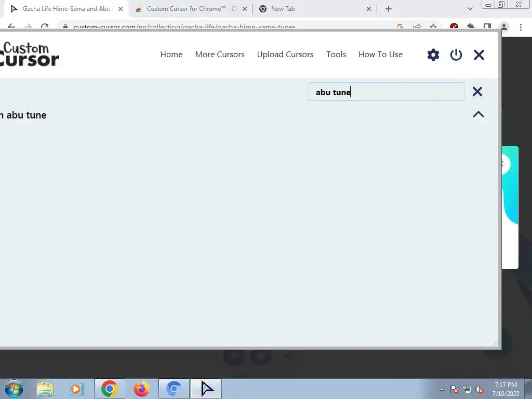Screen dimensions: 532x399
Task: Click the popup resize grip corner
Action: click(x=495, y=343)
